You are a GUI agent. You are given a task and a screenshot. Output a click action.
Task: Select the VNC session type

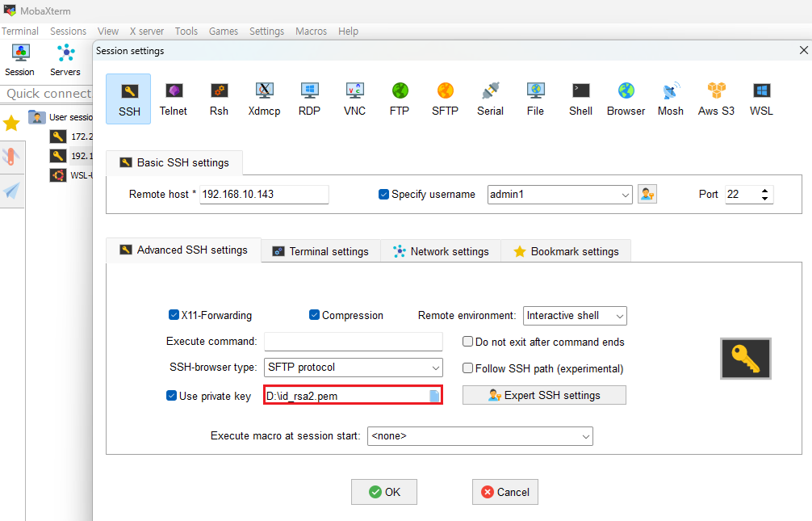point(354,99)
